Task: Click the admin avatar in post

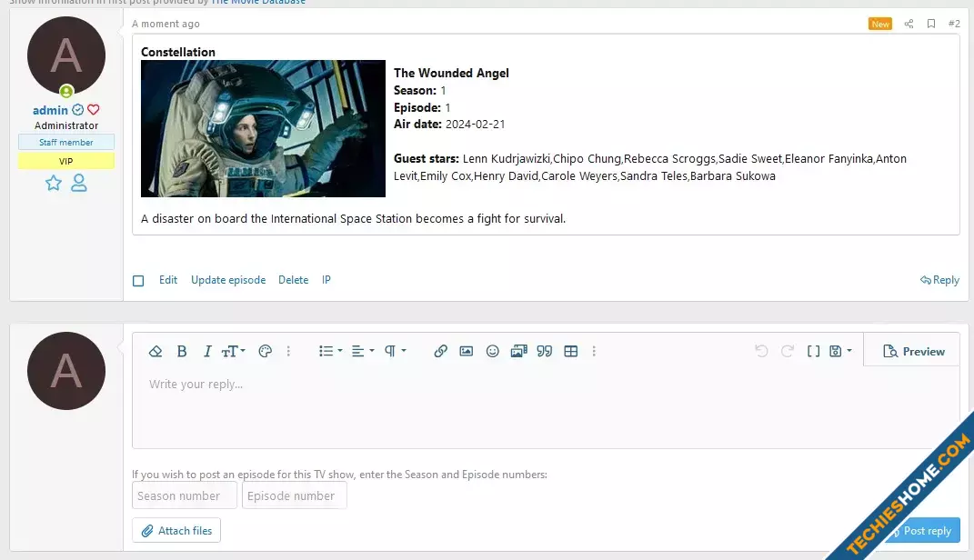Action: pyautogui.click(x=66, y=55)
